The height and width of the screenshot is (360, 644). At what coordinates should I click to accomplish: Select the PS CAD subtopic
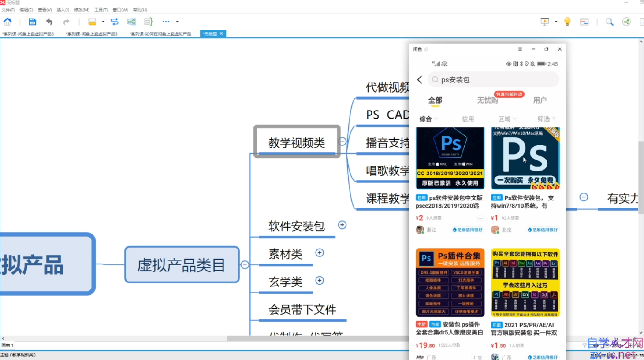[x=387, y=115]
